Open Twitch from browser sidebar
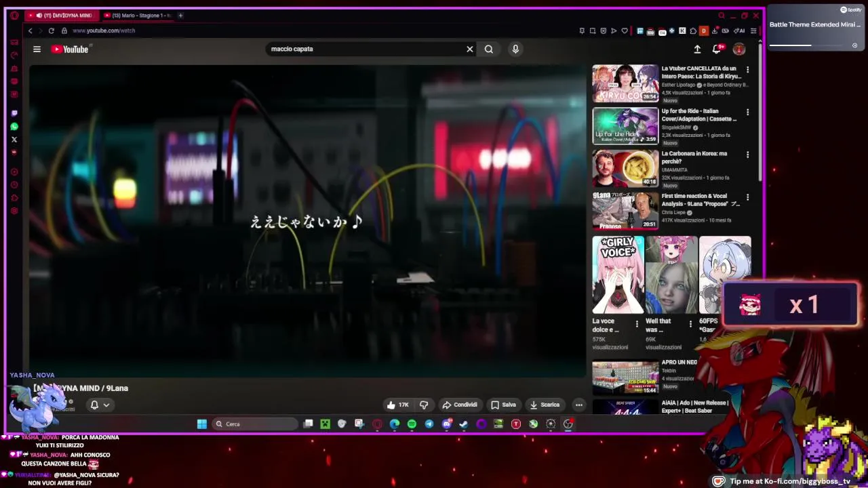Image resolution: width=868 pixels, height=488 pixels. [14, 113]
